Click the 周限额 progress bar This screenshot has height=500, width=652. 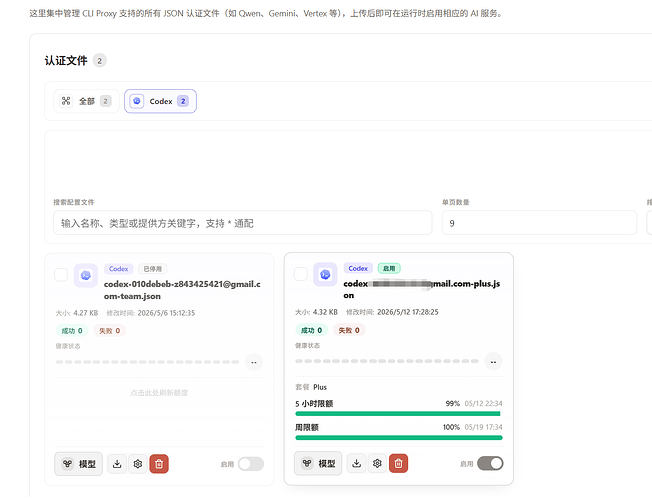[399, 438]
